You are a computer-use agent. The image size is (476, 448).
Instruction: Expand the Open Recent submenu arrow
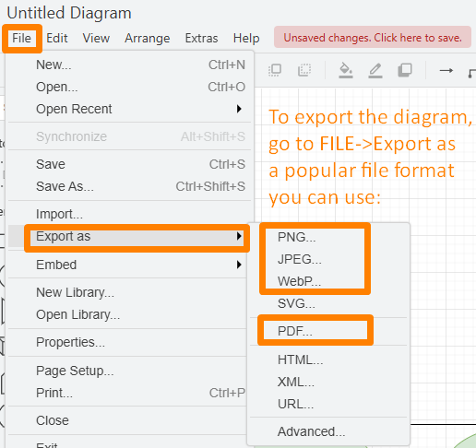click(x=239, y=109)
